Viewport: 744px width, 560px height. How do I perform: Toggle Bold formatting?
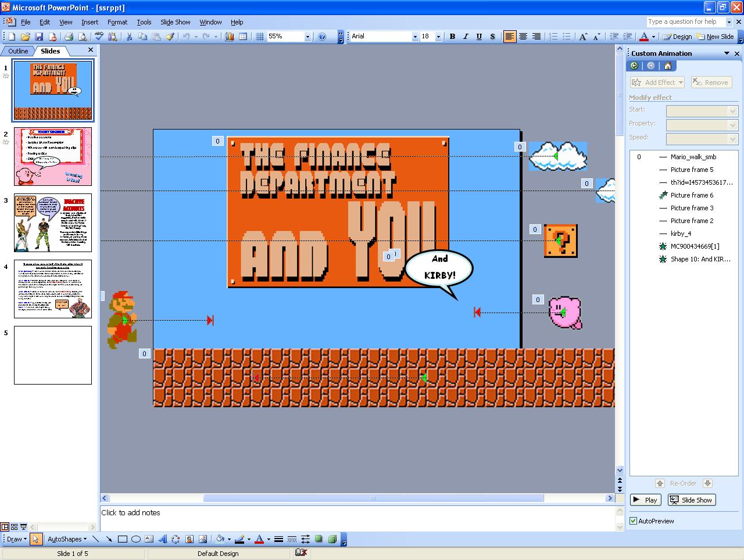(452, 37)
